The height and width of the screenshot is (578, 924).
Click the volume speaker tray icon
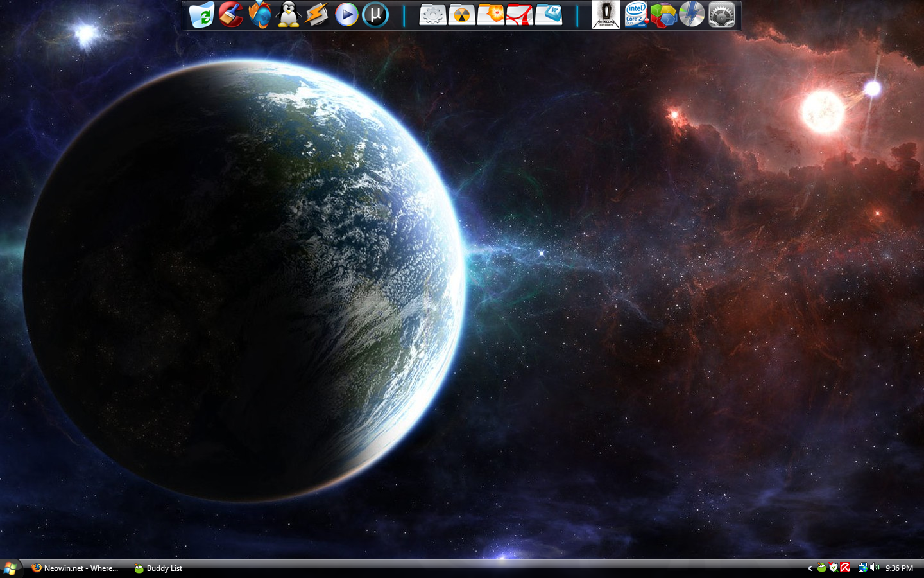tap(875, 568)
